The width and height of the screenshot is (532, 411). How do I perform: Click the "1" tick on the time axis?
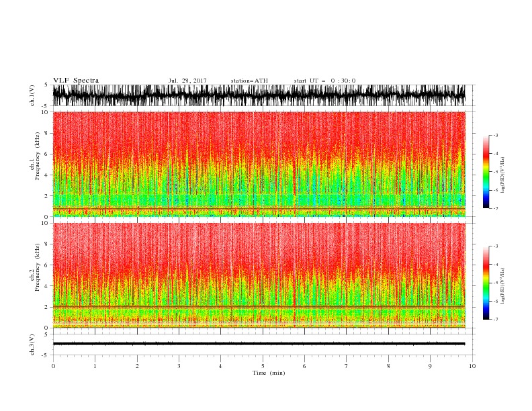pyautogui.click(x=95, y=366)
